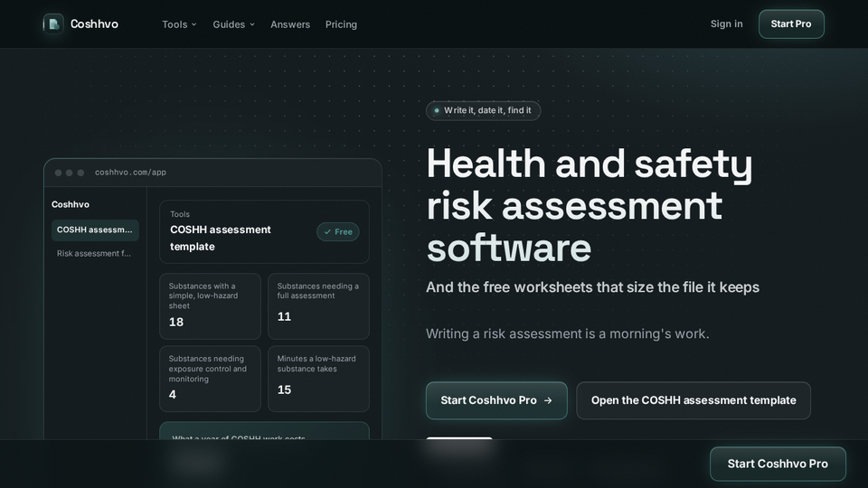The image size is (868, 488).
Task: Click the Tools label above the template title
Action: click(x=180, y=214)
